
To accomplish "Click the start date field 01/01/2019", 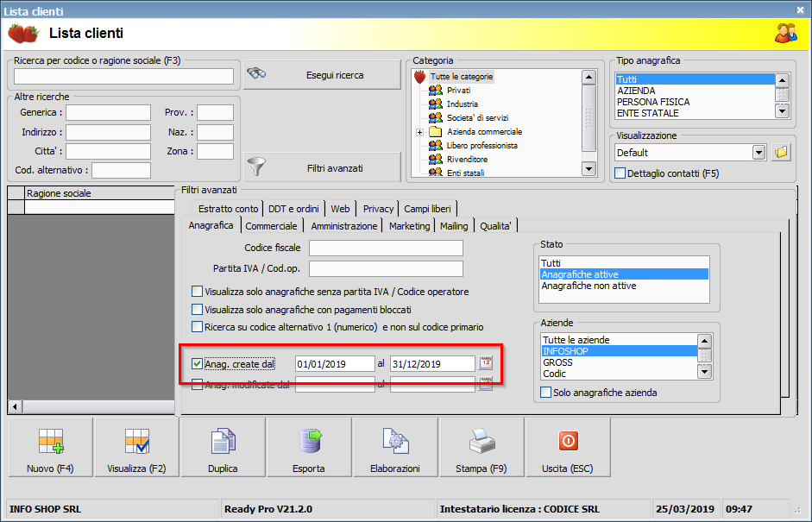I will click(335, 363).
